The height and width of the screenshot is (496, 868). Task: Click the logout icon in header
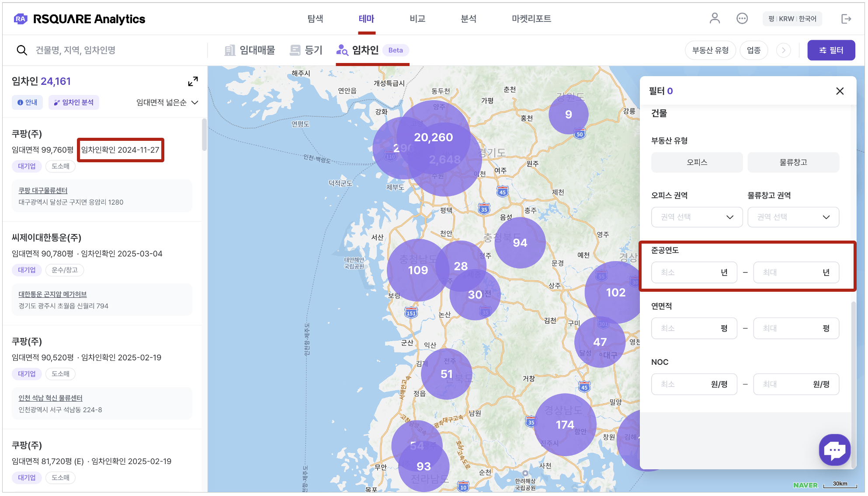846,19
